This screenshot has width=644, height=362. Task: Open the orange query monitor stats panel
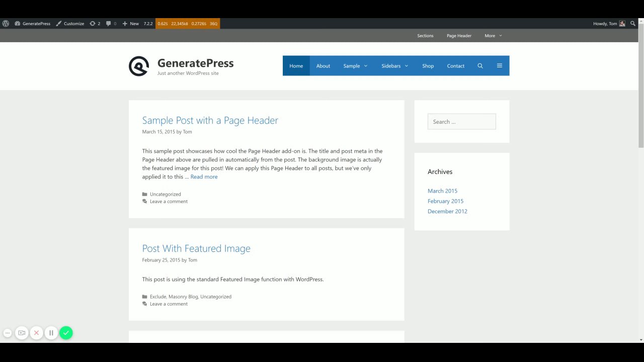pos(188,24)
